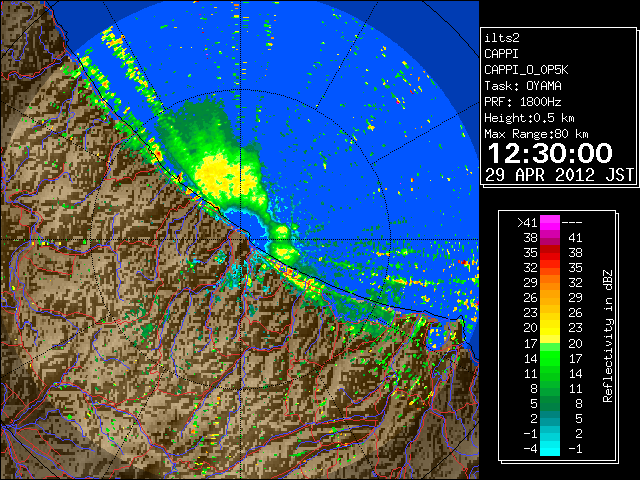Click the Max Range:80 km line

[x=536, y=134]
